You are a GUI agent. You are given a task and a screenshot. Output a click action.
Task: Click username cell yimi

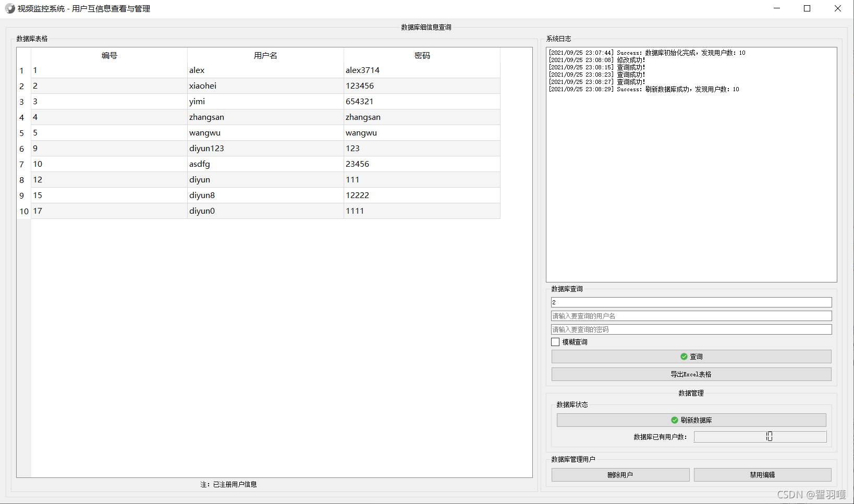pyautogui.click(x=266, y=102)
